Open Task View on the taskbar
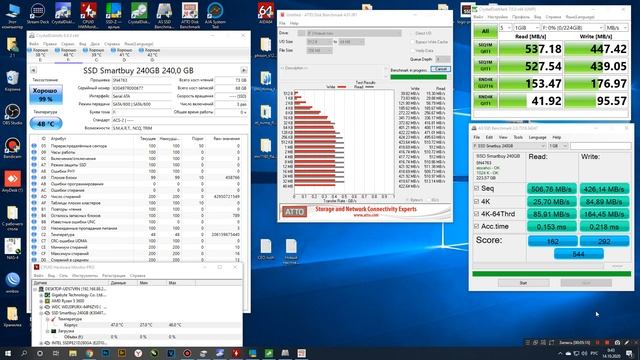 tap(56, 353)
